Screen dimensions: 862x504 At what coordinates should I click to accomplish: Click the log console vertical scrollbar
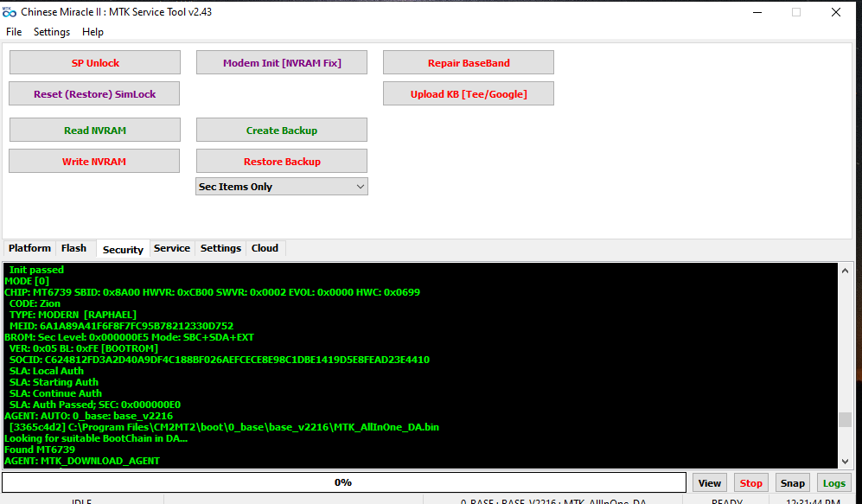pos(845,363)
